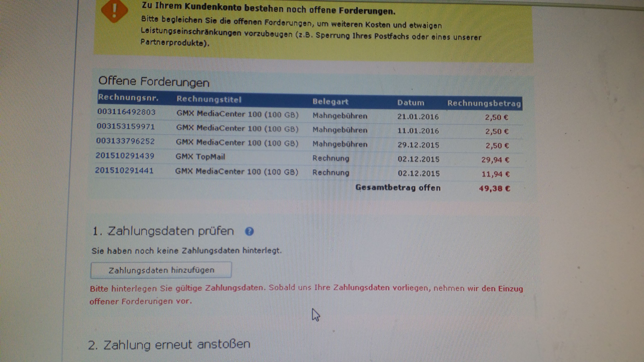
Task: Click the Zahlung erneut anstoßen heading
Action: pos(169,345)
